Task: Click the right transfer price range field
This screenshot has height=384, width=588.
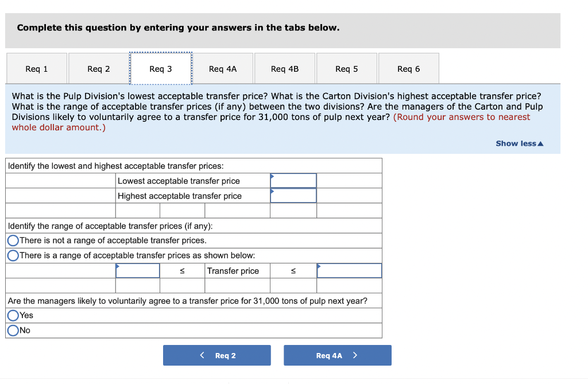Action: click(349, 270)
